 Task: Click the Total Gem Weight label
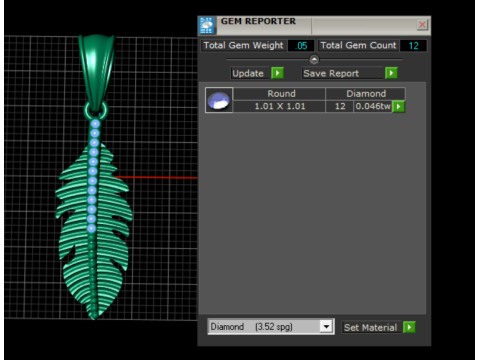coord(243,46)
